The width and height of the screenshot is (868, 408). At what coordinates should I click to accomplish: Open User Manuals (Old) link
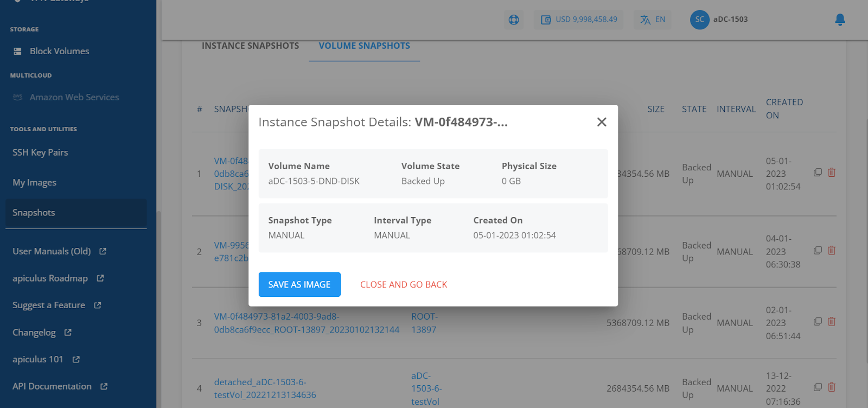[52, 251]
